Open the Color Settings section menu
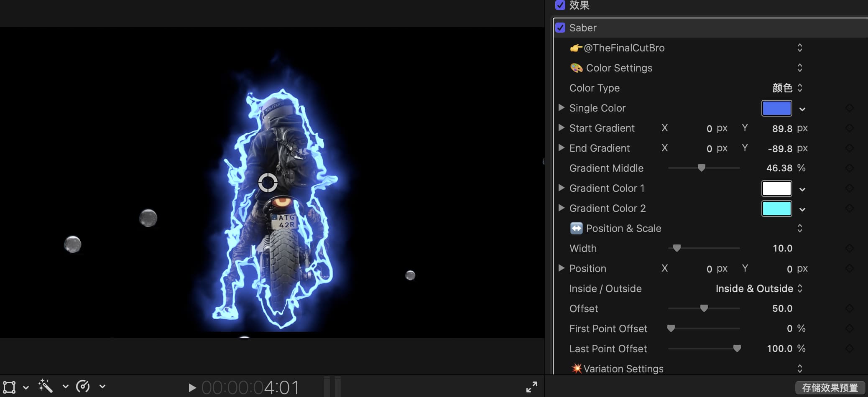 (799, 68)
